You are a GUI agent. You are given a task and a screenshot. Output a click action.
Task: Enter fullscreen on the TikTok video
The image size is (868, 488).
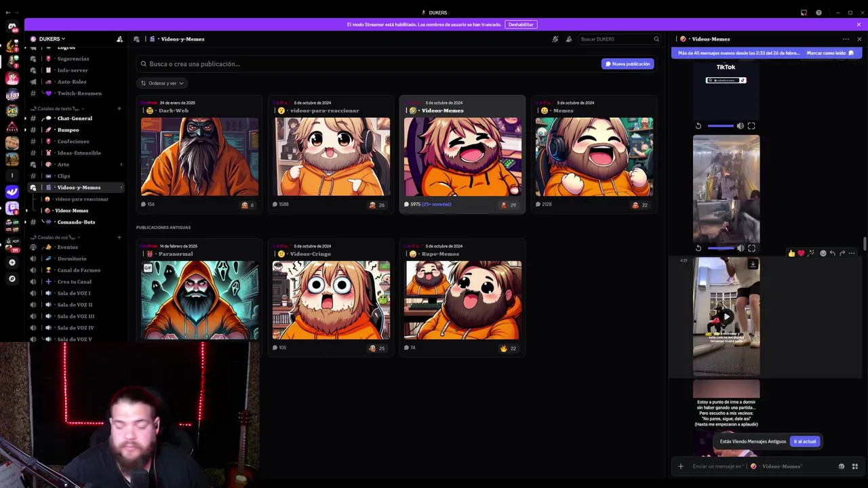tap(751, 126)
